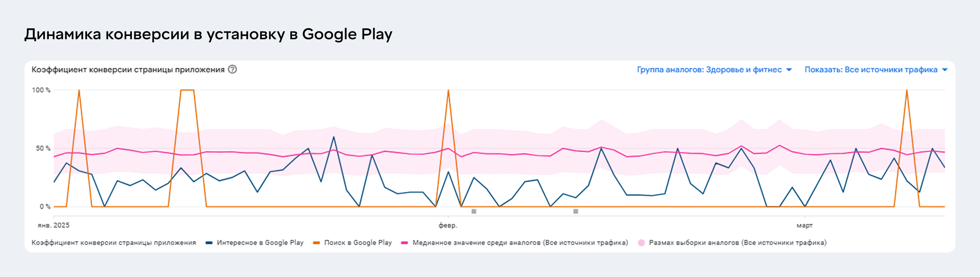Click the февр. month label on axis
The width and height of the screenshot is (980, 277).
[x=448, y=225]
